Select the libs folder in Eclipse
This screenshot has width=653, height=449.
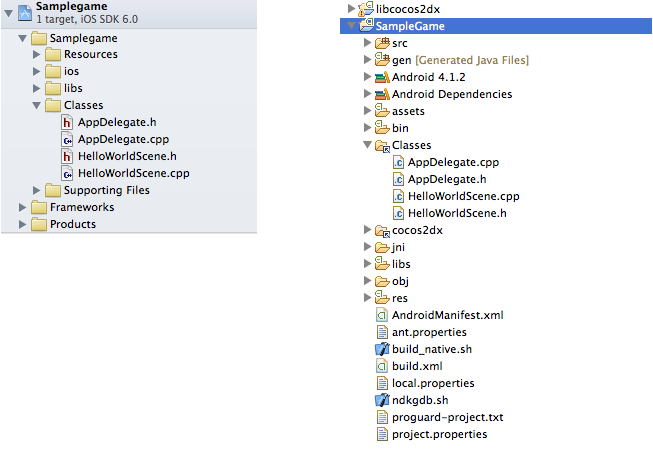tap(401, 264)
